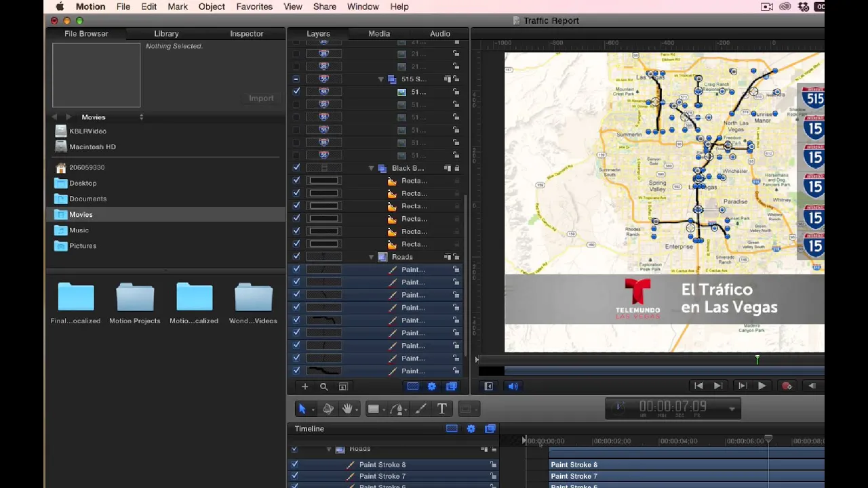The width and height of the screenshot is (868, 488).
Task: Toggle the lock on Black B... group
Action: 456,168
